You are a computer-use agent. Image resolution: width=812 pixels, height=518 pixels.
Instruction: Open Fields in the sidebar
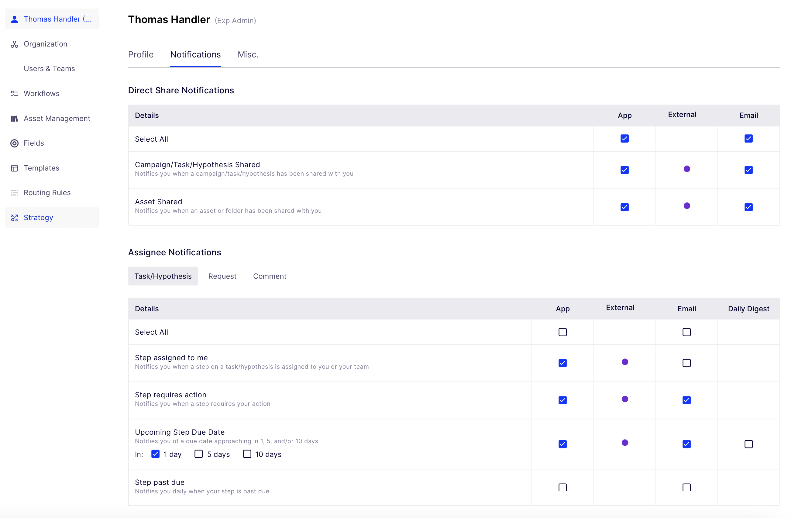[52, 143]
